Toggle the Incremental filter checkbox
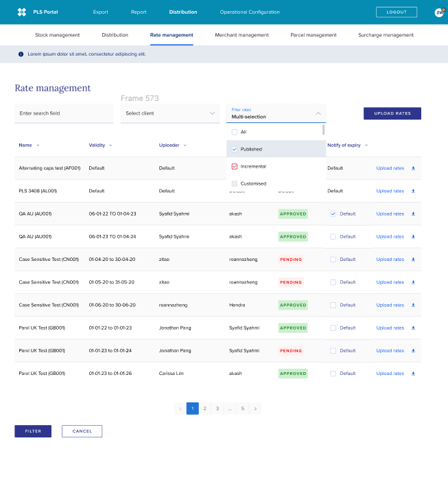This screenshot has width=448, height=491. pos(235,166)
